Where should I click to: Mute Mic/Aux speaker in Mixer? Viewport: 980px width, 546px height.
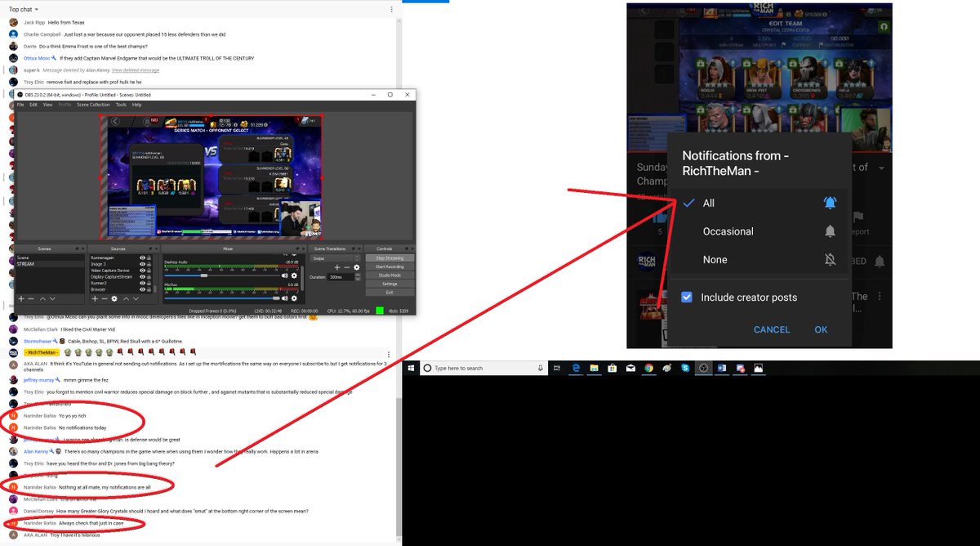tap(284, 298)
